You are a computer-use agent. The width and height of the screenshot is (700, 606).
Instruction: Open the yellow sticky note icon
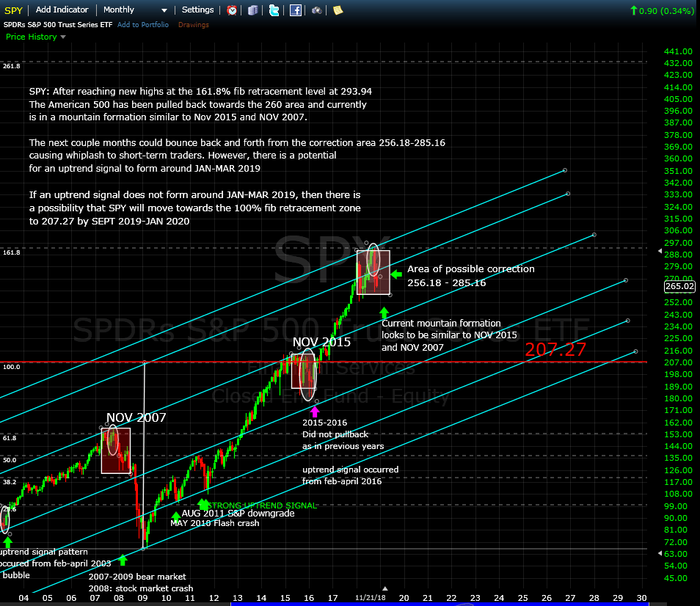338,10
